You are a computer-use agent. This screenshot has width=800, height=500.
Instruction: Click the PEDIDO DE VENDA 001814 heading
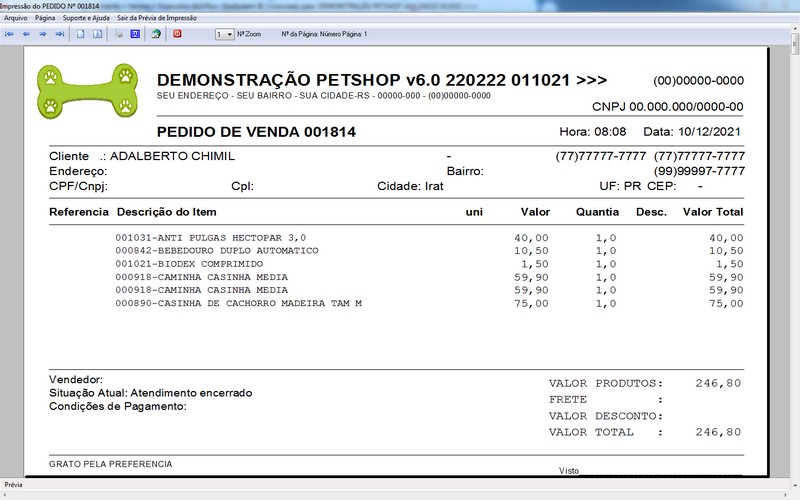pos(256,132)
